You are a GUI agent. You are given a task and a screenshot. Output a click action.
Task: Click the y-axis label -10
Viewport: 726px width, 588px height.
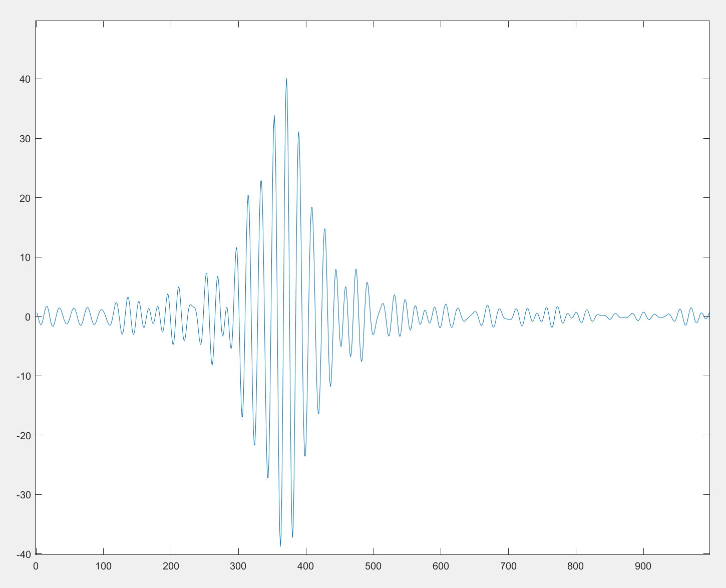[24, 376]
